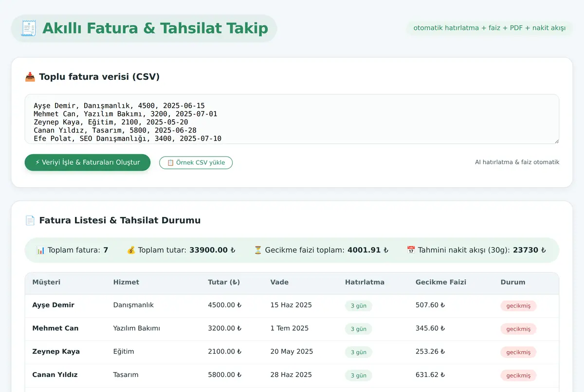Screen dimensions: 584x392
Task: Click the bar chart icon next to Toplam fatura
Action: pos(40,250)
